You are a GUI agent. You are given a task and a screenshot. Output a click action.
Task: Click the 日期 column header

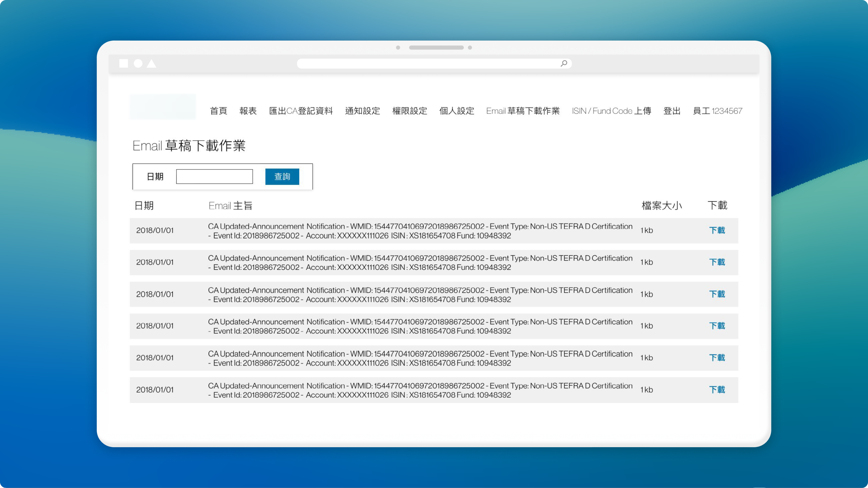coord(144,205)
